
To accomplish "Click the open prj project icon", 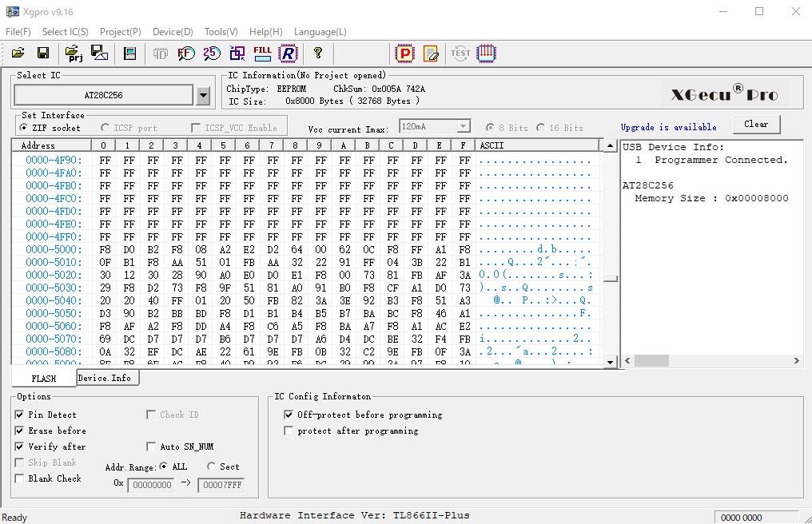I will (73, 53).
